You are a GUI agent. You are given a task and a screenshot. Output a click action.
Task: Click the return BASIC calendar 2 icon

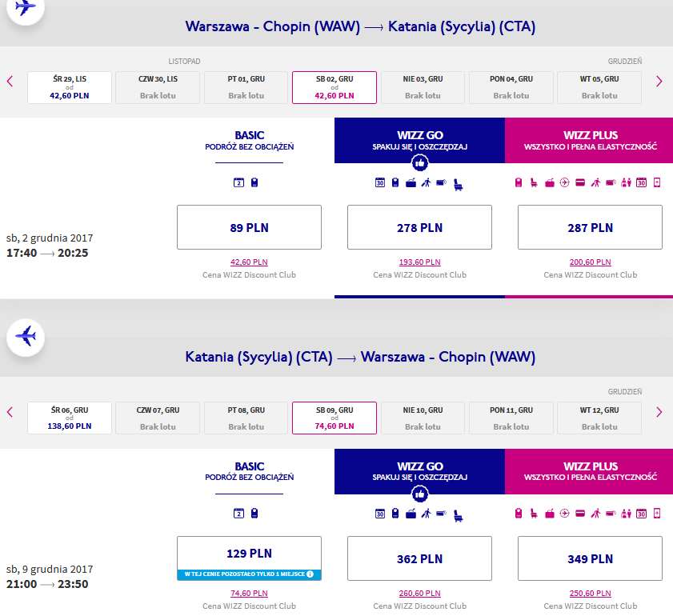(x=238, y=514)
